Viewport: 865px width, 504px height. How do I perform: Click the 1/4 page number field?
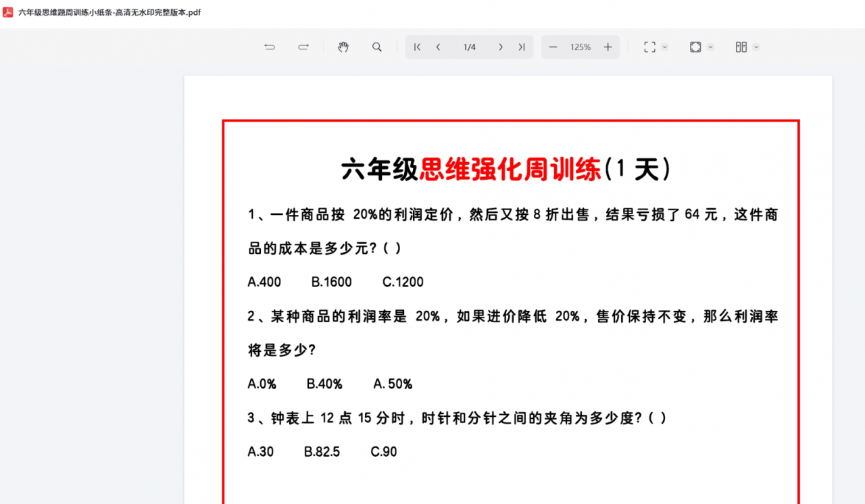point(469,47)
